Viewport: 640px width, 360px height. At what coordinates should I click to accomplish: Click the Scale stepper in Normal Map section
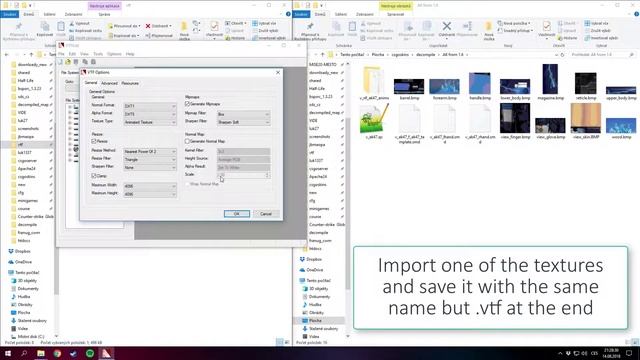[267, 175]
